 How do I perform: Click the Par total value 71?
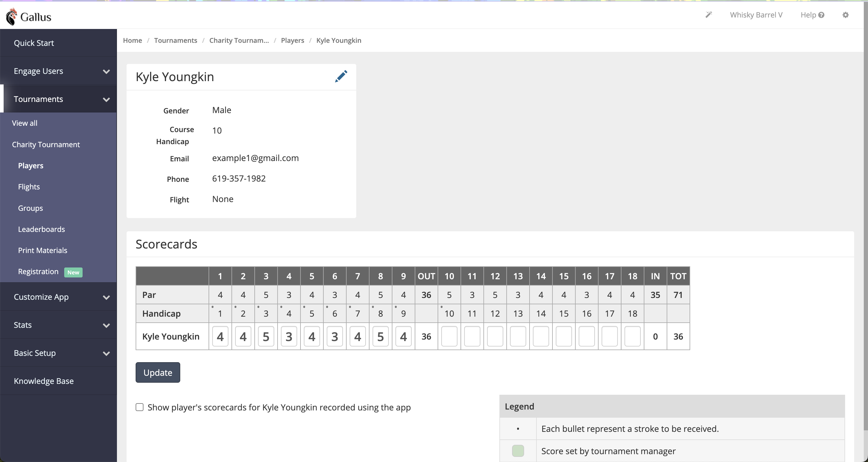[x=678, y=295]
